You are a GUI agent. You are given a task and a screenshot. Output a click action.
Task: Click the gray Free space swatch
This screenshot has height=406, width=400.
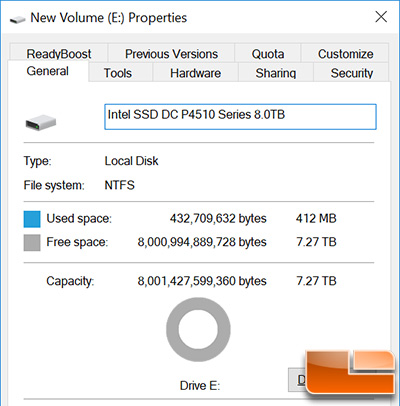(x=32, y=242)
